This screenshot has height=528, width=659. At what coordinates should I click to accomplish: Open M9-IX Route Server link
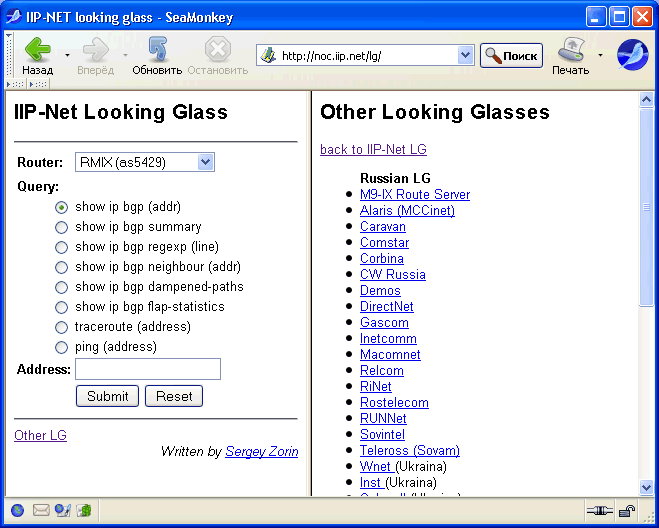tap(415, 194)
